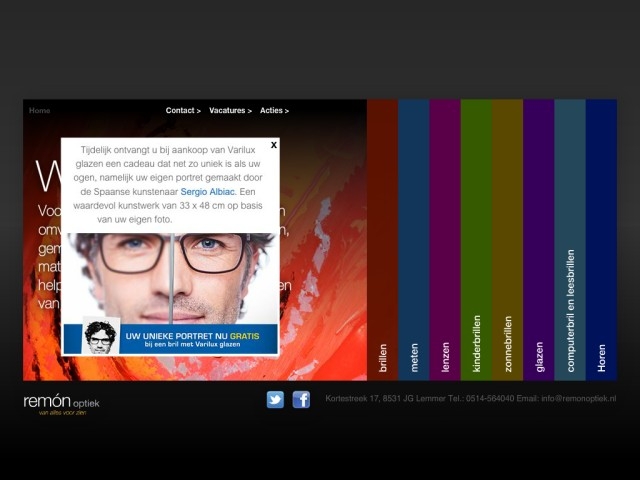Open the Contact menu item
The height and width of the screenshot is (480, 640).
pyautogui.click(x=183, y=111)
